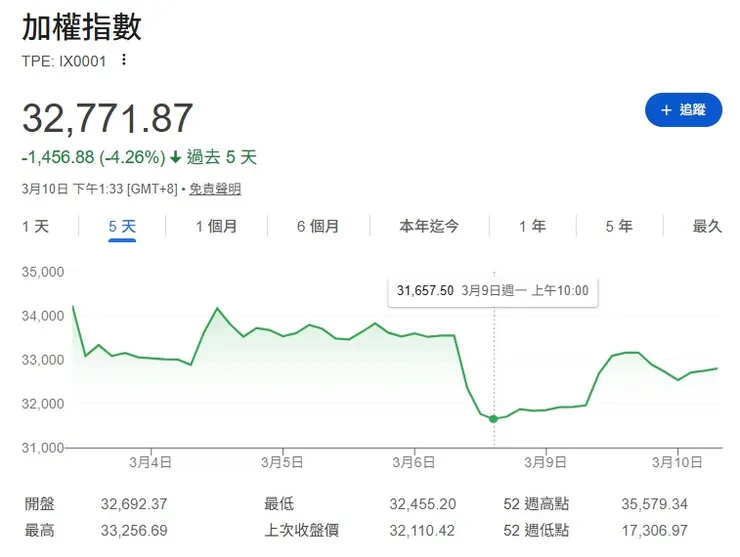Click the 加權指數 title heading
This screenshot has width=740, height=557.
(x=82, y=26)
